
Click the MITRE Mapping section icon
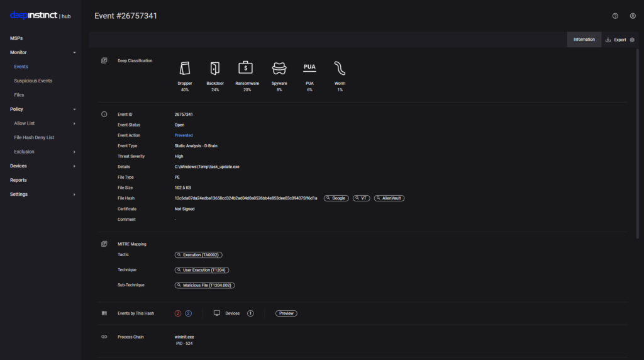(104, 244)
